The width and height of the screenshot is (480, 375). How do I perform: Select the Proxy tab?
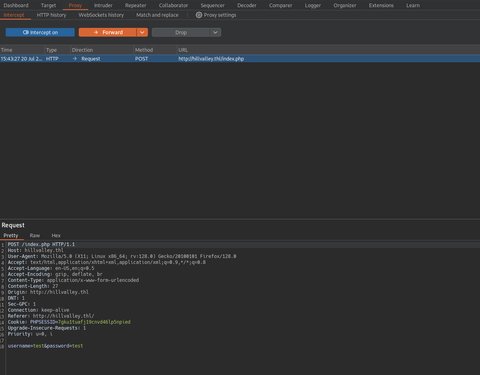75,5
